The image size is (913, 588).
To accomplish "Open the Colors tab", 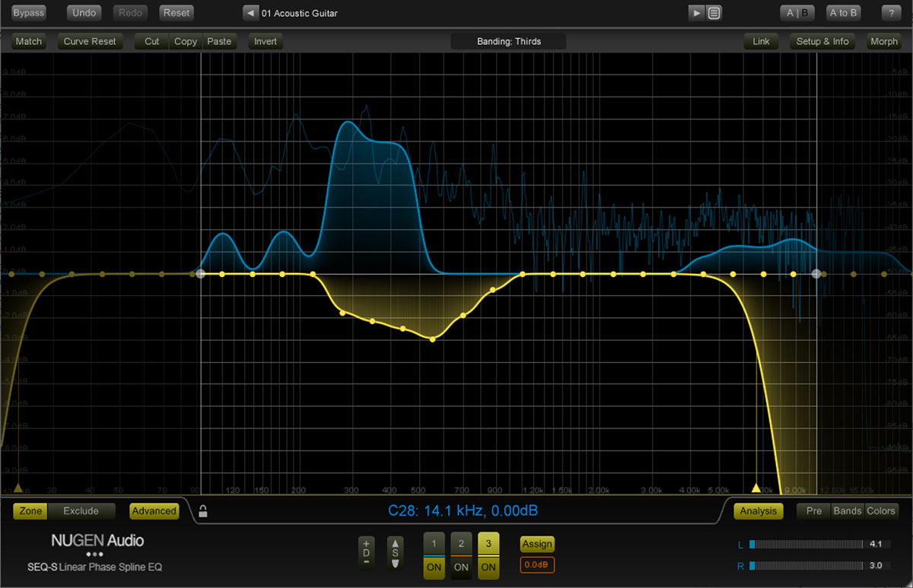I will (x=881, y=511).
